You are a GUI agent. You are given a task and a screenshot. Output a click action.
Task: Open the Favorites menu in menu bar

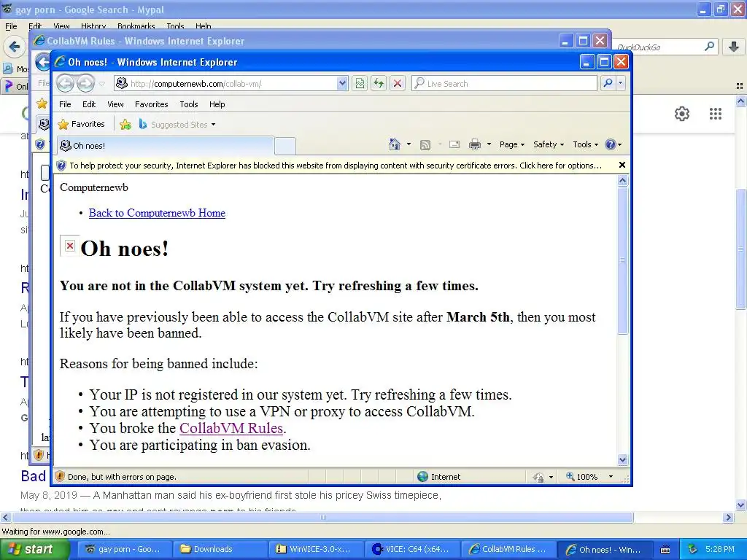[152, 104]
